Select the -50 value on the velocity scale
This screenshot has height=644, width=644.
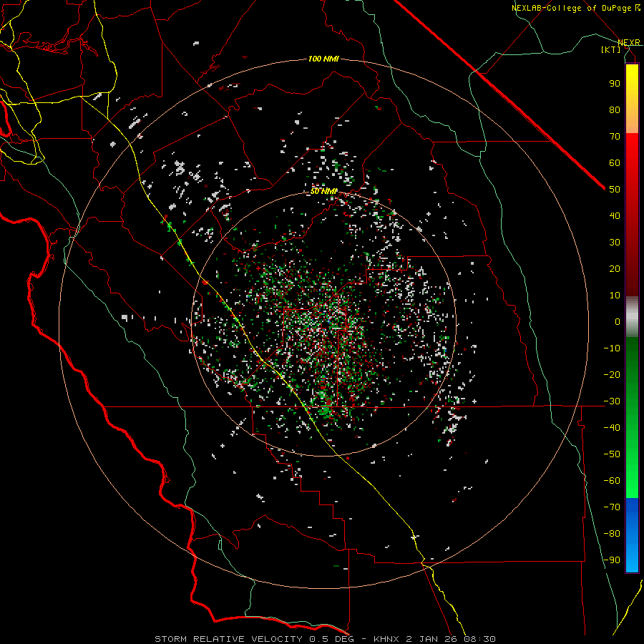click(612, 454)
